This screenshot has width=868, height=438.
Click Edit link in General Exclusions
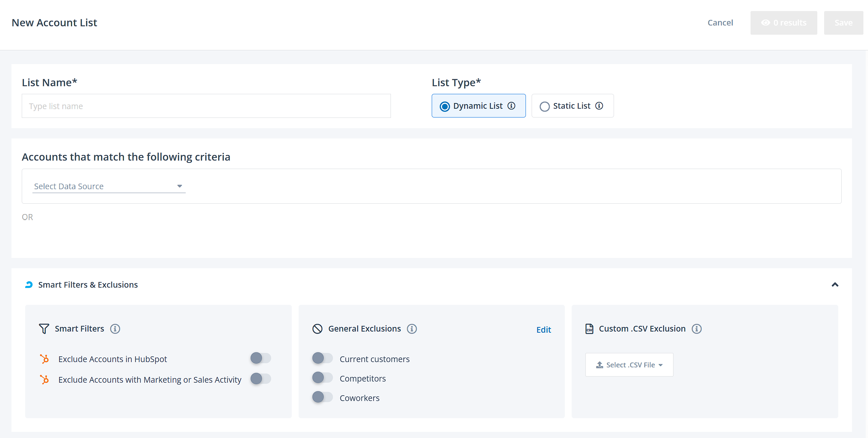(x=543, y=330)
